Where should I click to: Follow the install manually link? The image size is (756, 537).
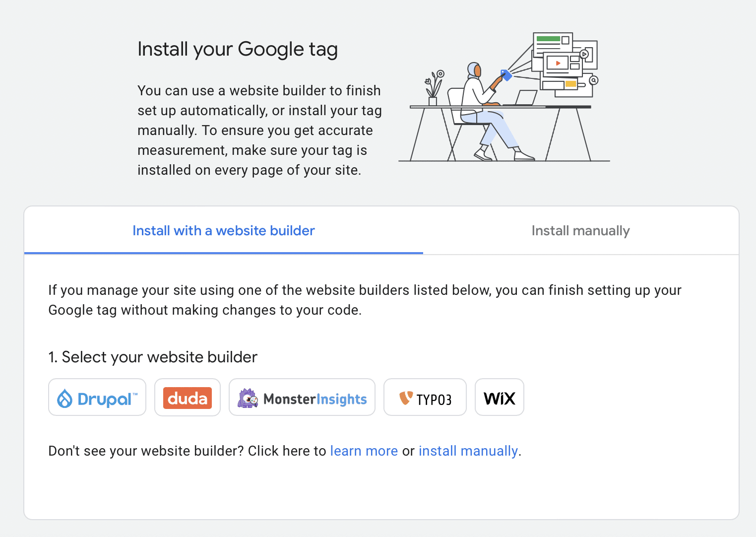tap(468, 451)
